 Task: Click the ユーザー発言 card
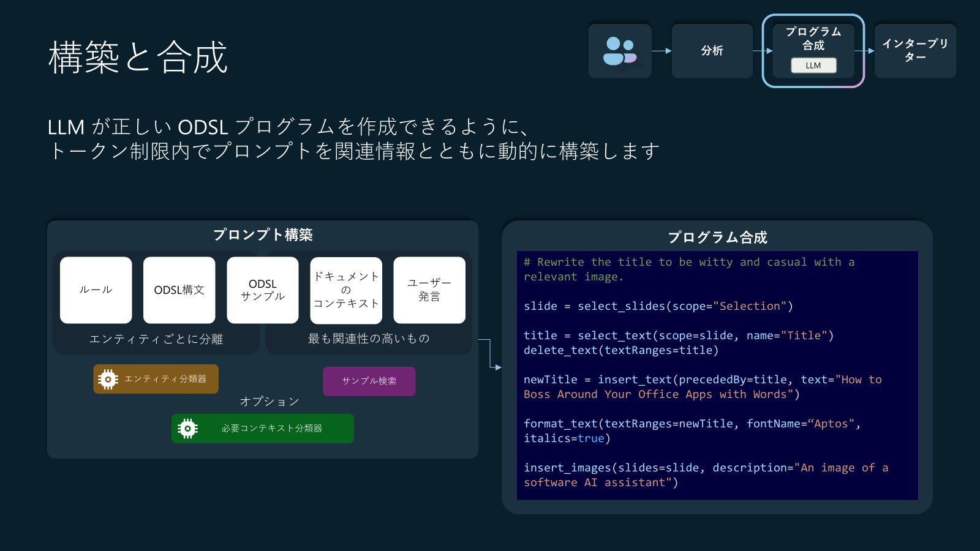point(429,290)
